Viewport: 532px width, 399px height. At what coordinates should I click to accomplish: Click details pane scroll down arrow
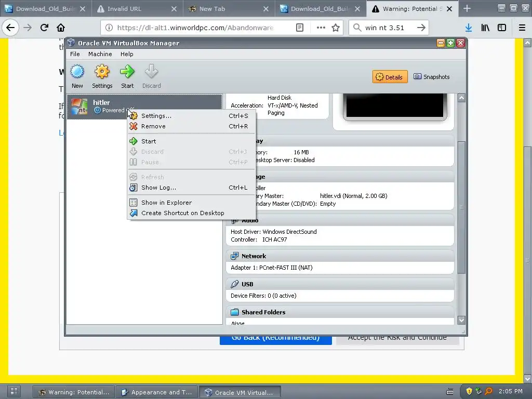coord(461,320)
